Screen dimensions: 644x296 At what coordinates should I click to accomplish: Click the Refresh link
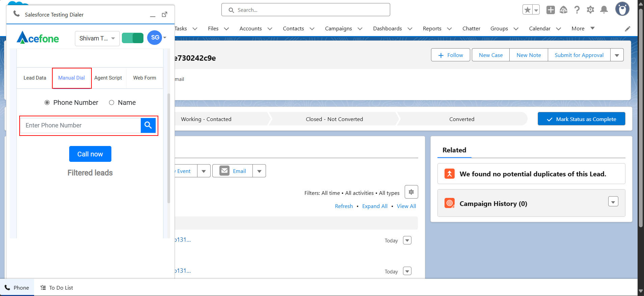point(344,206)
